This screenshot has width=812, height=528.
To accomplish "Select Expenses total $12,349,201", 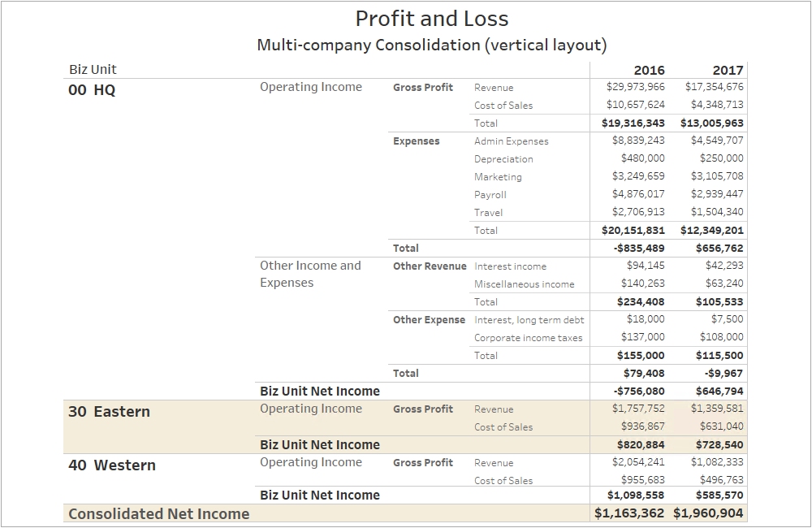I will tap(711, 231).
